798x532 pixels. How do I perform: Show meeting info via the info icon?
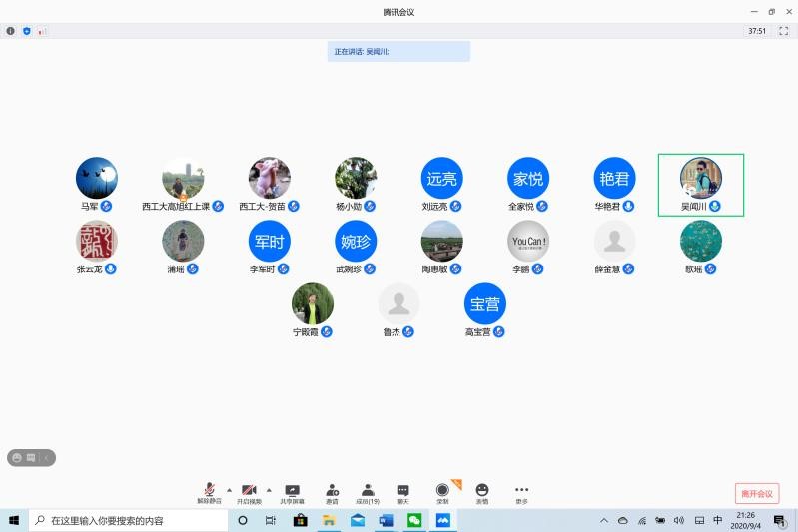(x=11, y=31)
